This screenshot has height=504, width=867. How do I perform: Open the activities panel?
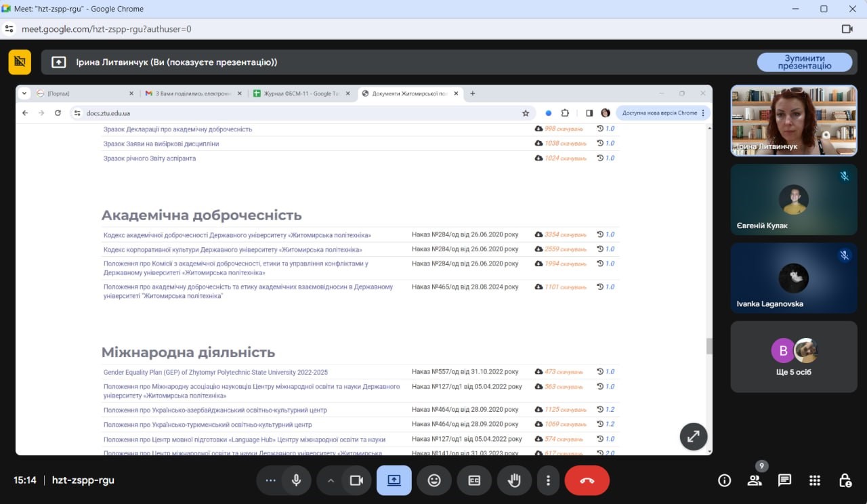tap(815, 480)
